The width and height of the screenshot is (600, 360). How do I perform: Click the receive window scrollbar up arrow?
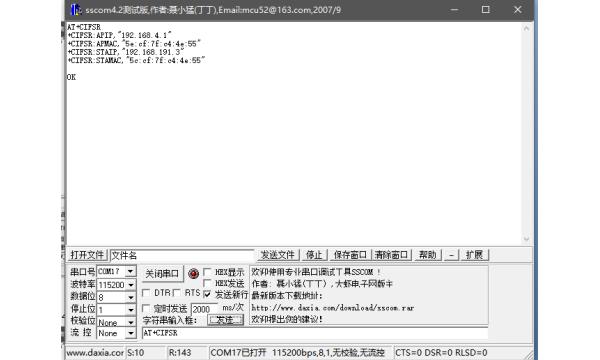point(526,28)
